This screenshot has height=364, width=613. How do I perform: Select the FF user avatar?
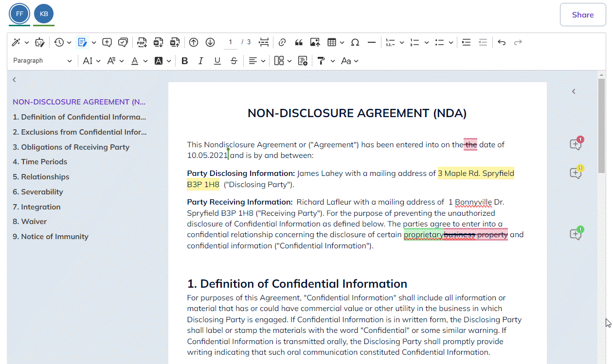point(19,14)
